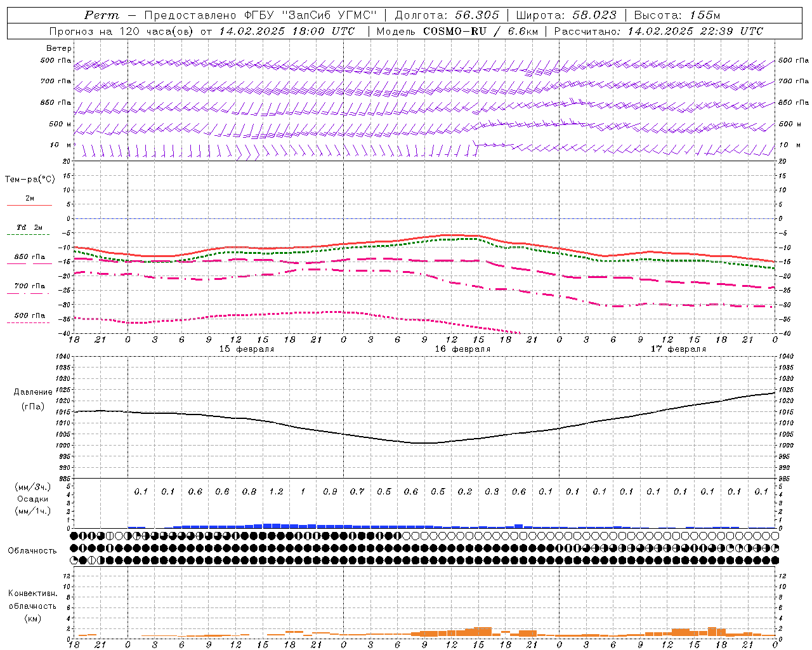
Task: Click the "Широта: 58.023" header field
Action: pyautogui.click(x=566, y=15)
